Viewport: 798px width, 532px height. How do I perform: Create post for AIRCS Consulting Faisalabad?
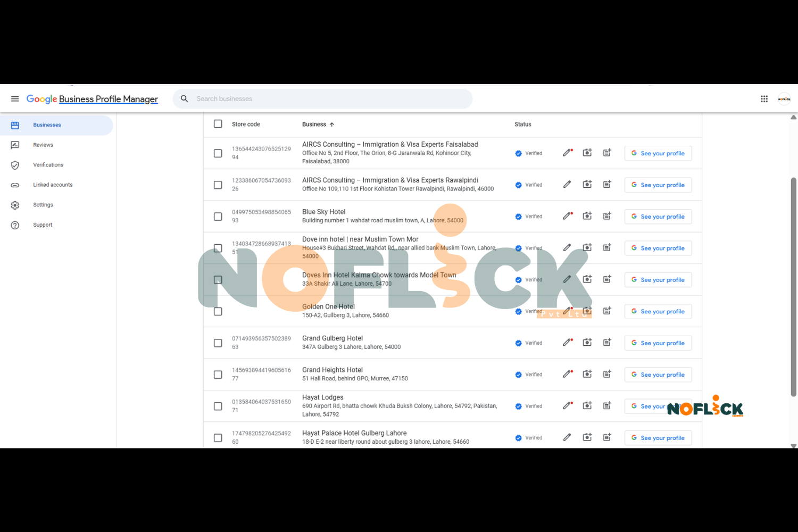click(x=607, y=153)
